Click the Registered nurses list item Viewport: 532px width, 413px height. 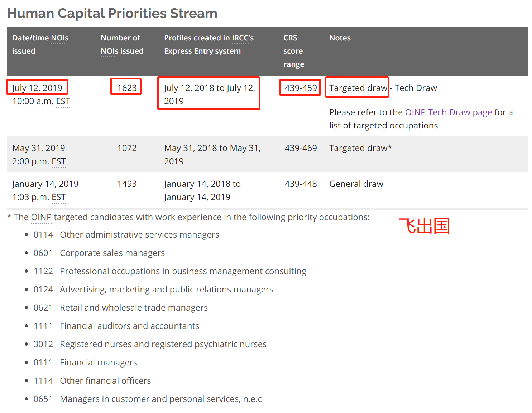tap(163, 344)
